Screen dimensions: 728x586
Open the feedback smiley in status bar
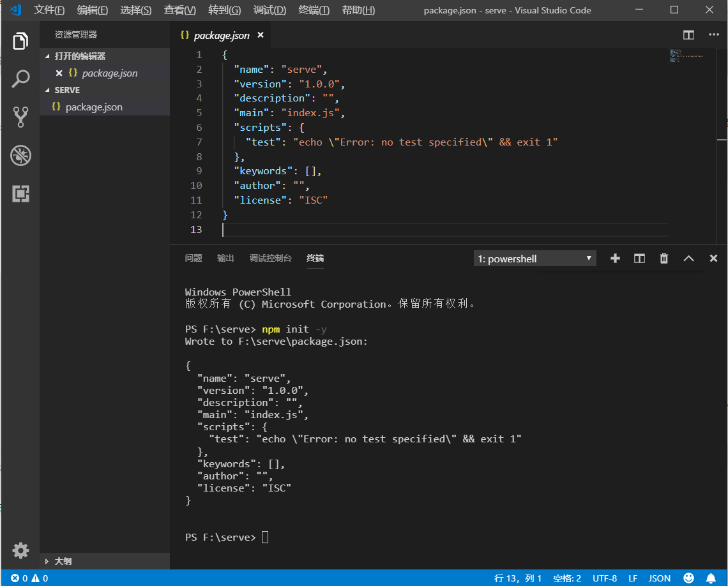click(688, 578)
